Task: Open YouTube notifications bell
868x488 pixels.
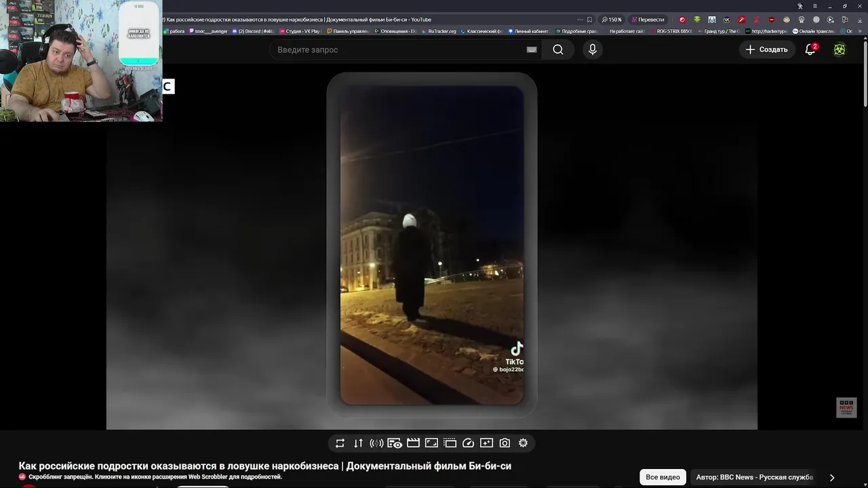Action: click(810, 49)
